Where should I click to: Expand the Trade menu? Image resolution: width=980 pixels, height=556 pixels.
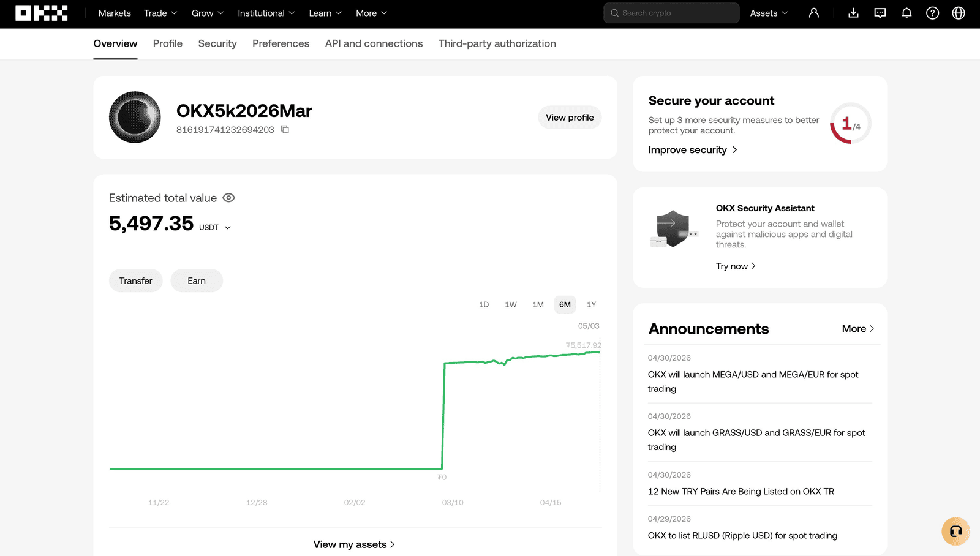pos(160,13)
